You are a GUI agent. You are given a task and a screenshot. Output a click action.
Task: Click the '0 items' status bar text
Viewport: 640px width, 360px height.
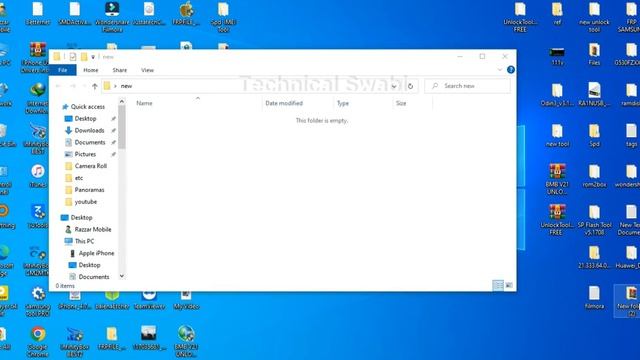65,286
